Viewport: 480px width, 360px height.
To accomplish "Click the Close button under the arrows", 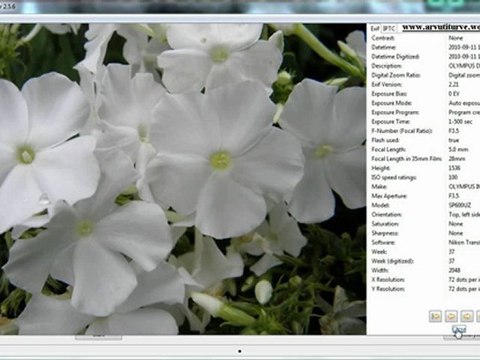I will pyautogui.click(x=459, y=329).
